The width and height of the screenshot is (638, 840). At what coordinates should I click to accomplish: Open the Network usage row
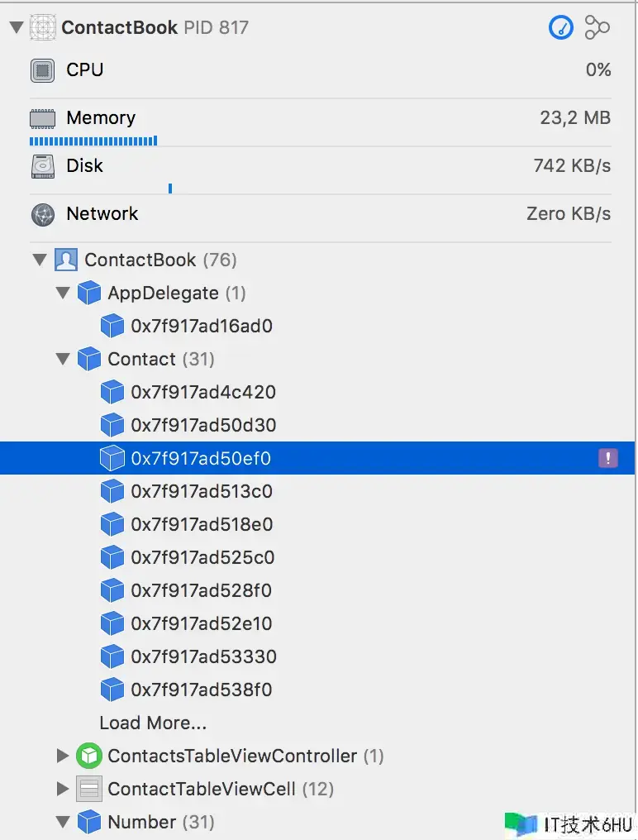319,214
